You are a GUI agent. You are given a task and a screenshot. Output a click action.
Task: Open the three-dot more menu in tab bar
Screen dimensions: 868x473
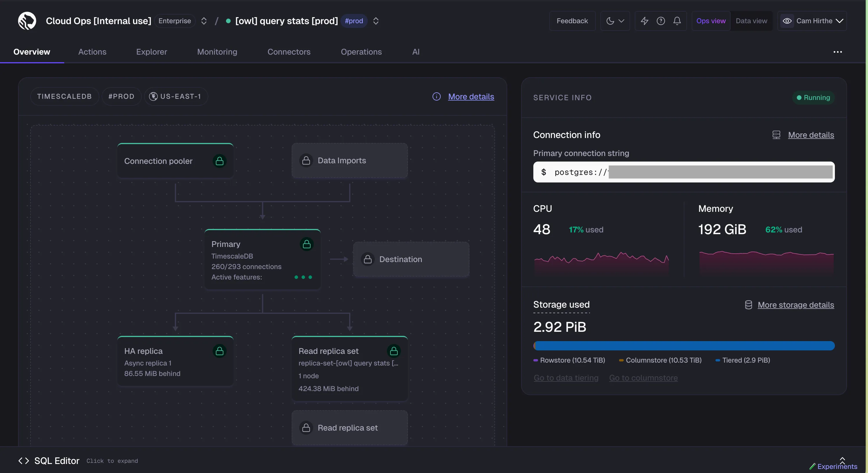point(837,52)
